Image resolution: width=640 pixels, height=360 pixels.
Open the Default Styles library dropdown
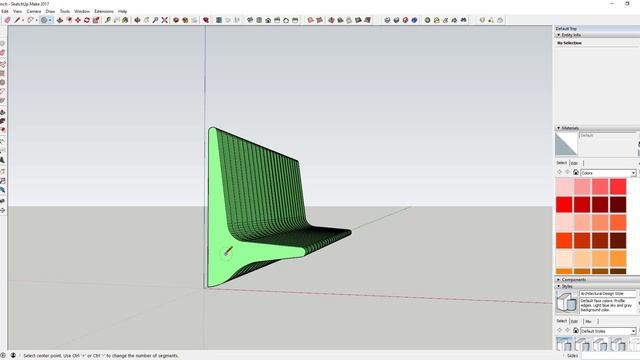633,331
